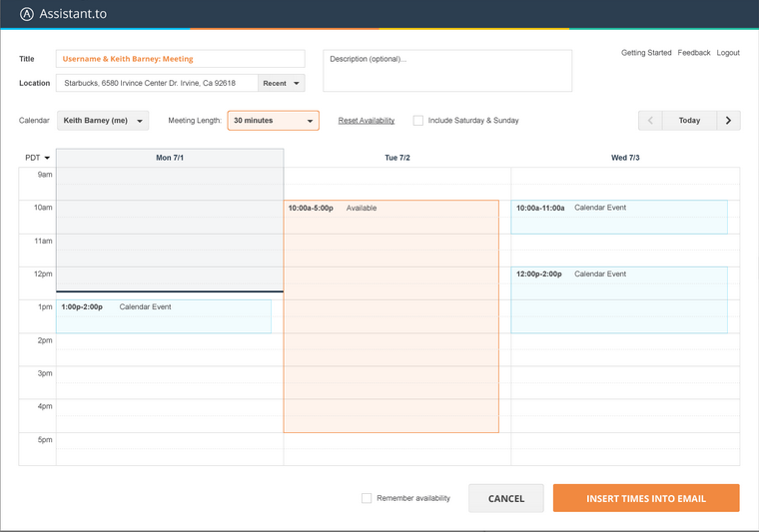The image size is (759, 532).
Task: Select Wednesday 10:00a-11:00a Calendar Event
Action: click(619, 218)
